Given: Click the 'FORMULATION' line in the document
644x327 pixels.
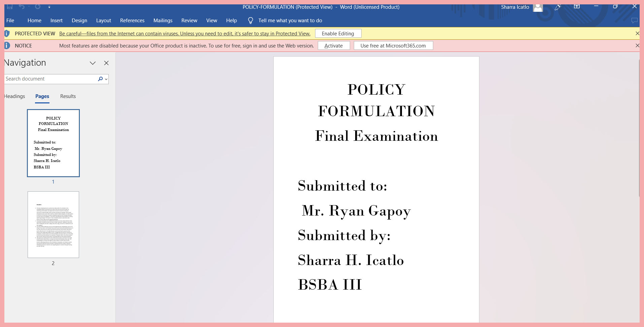Looking at the screenshot, I should 376,111.
